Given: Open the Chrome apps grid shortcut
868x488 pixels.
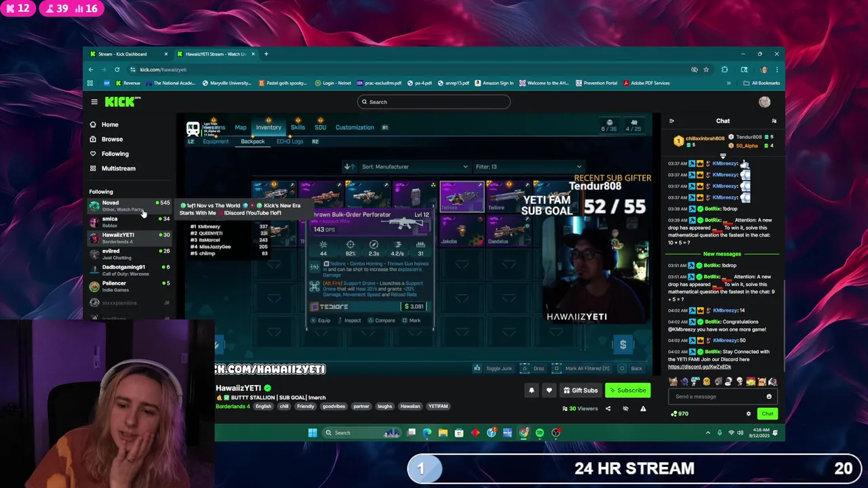Looking at the screenshot, I should (x=91, y=83).
